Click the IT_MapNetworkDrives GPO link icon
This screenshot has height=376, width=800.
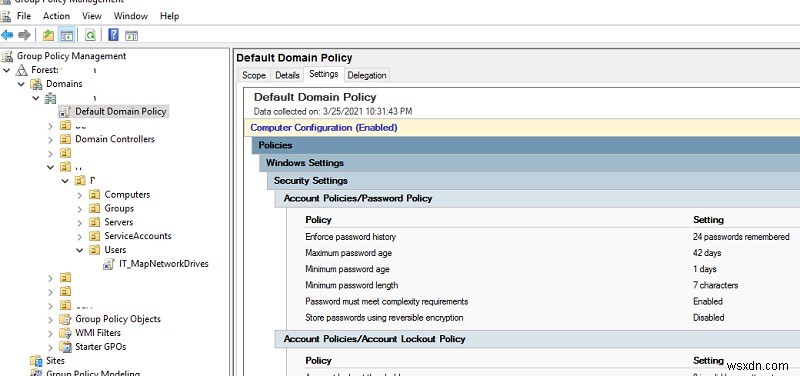click(109, 264)
